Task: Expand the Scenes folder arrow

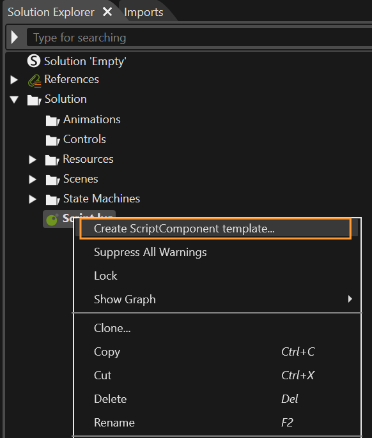Action: point(32,180)
